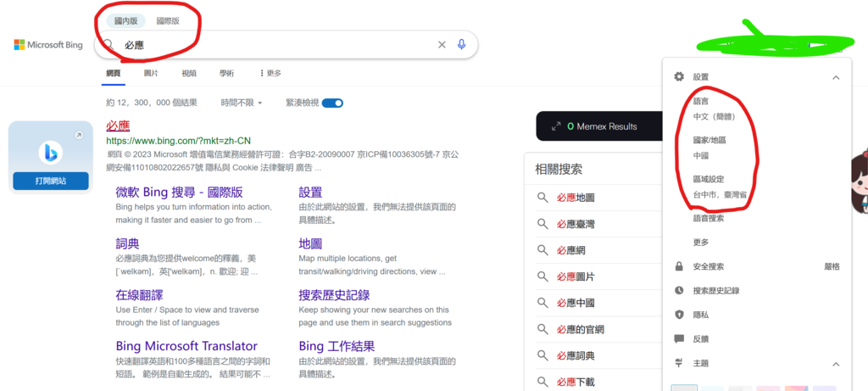The height and width of the screenshot is (391, 868).
Task: Open the 搜索歷史記錄 sitelink in results
Action: tap(334, 294)
